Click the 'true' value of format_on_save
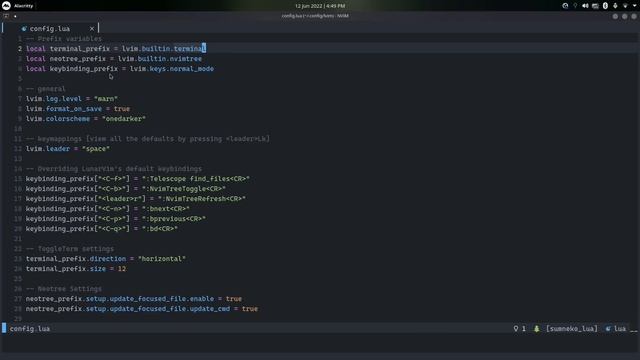This screenshot has height=360, width=640. pyautogui.click(x=122, y=109)
